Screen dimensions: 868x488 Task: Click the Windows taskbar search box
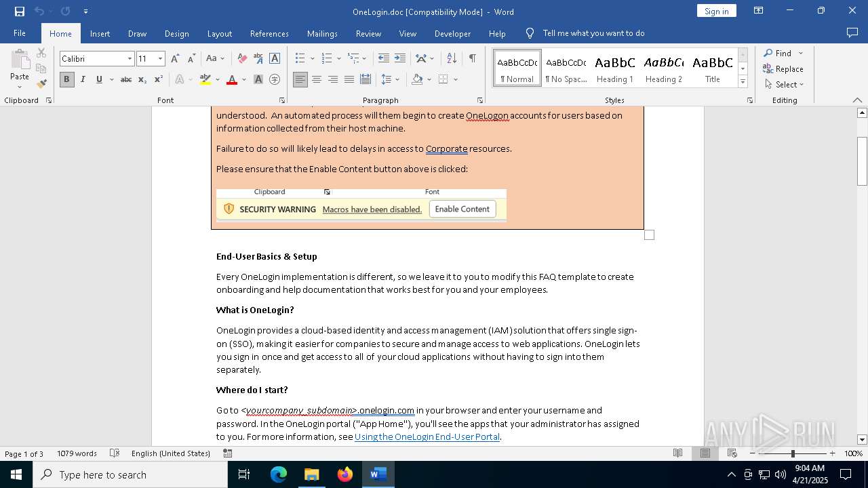point(130,474)
